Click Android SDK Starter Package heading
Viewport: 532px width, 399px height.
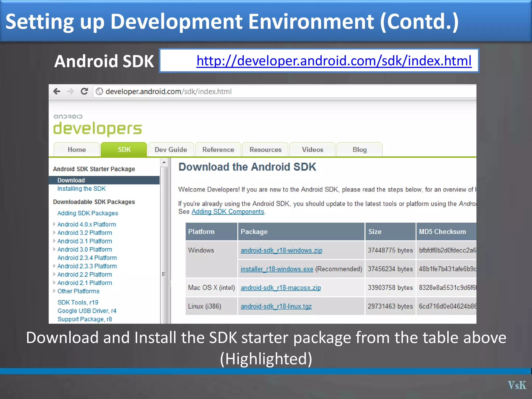94,169
